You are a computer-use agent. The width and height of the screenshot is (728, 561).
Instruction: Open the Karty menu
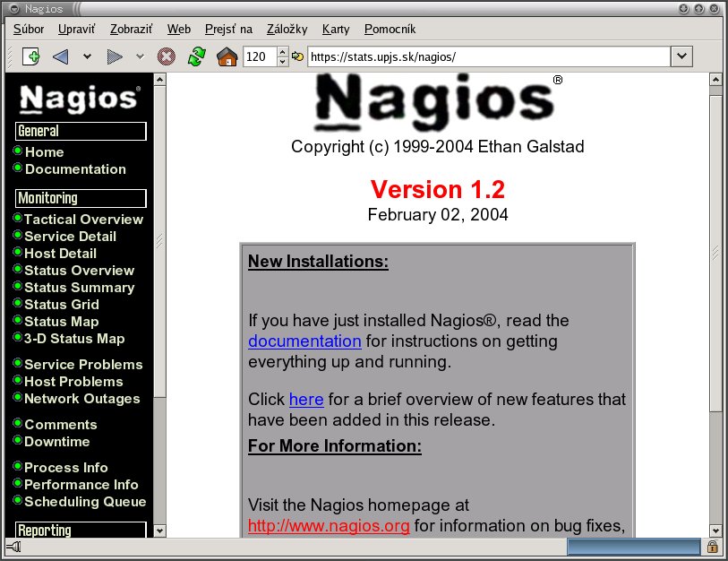point(336,30)
